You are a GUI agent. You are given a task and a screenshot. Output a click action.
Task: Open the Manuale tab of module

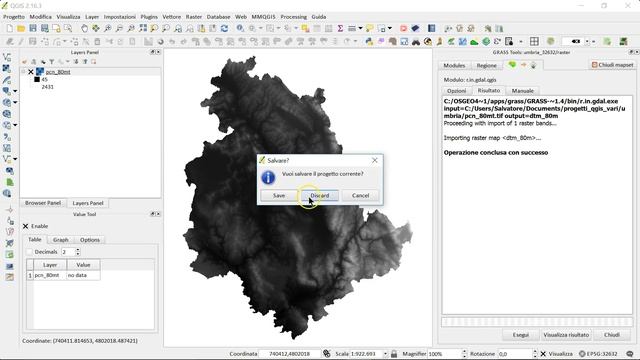522,91
